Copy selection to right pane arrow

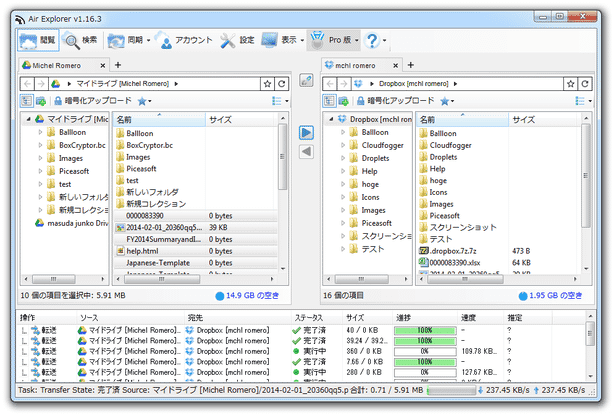pos(306,133)
